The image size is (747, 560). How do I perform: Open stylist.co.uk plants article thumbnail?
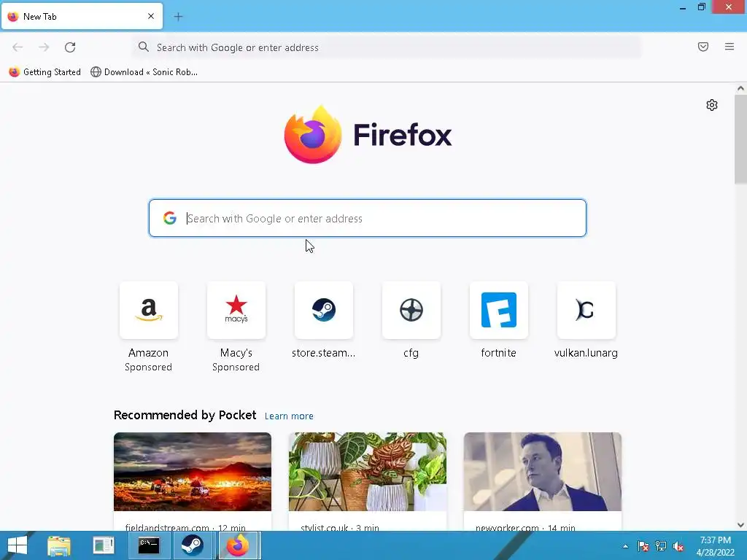tap(368, 472)
